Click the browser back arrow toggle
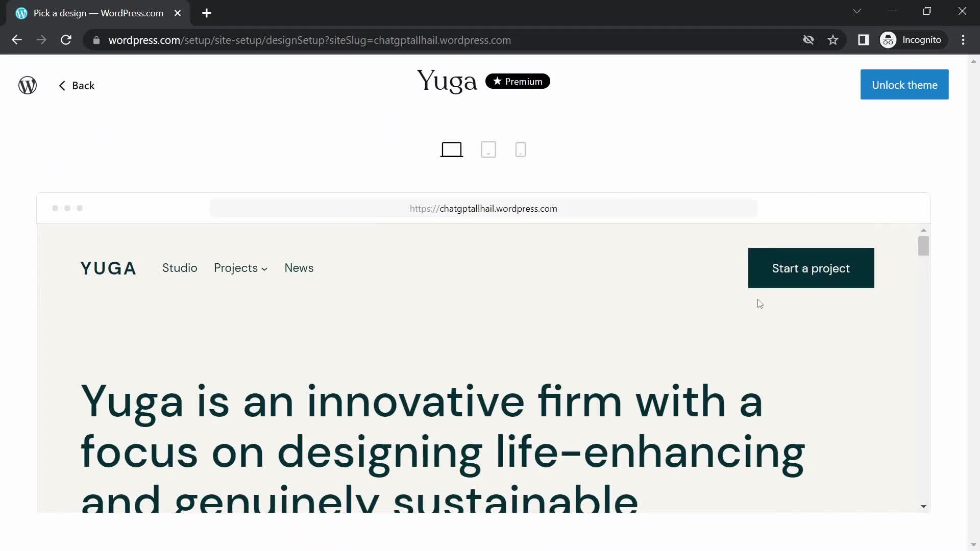Viewport: 980px width, 551px height. [16, 40]
